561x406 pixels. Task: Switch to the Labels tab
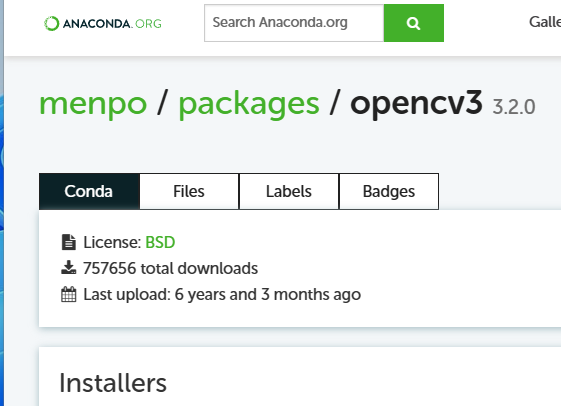(x=289, y=191)
